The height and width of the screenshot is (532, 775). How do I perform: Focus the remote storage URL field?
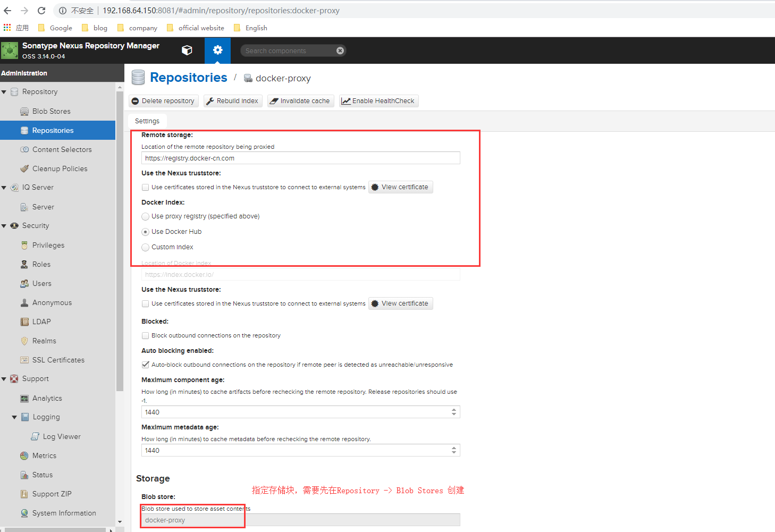[301, 158]
